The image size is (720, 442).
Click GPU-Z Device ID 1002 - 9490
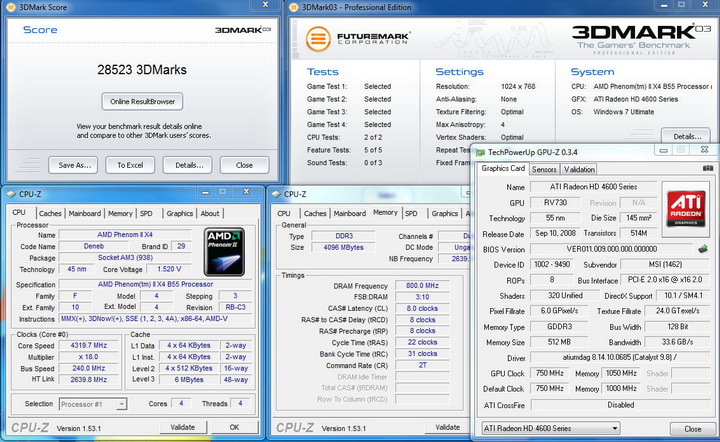point(552,264)
